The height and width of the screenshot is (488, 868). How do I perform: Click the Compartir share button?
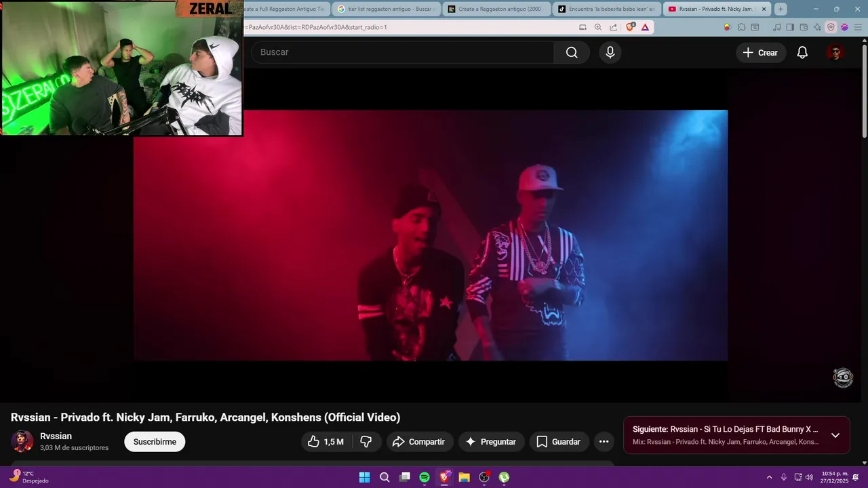(419, 441)
